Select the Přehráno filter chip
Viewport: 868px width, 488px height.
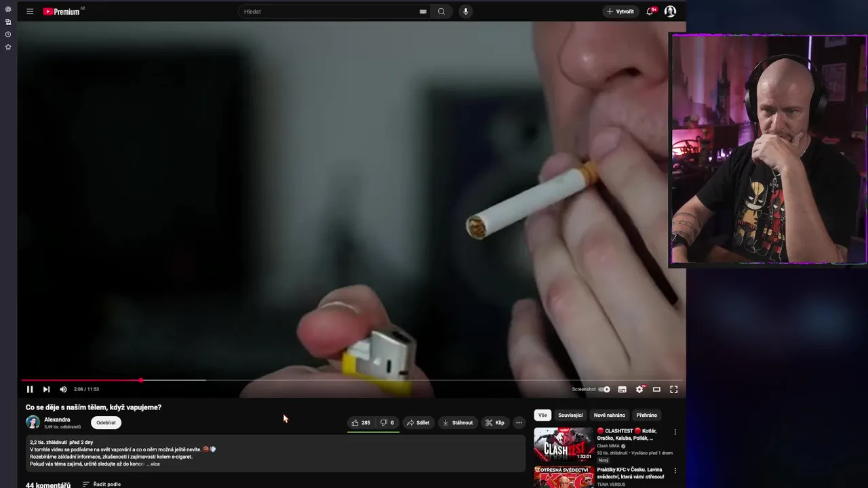coord(647,415)
